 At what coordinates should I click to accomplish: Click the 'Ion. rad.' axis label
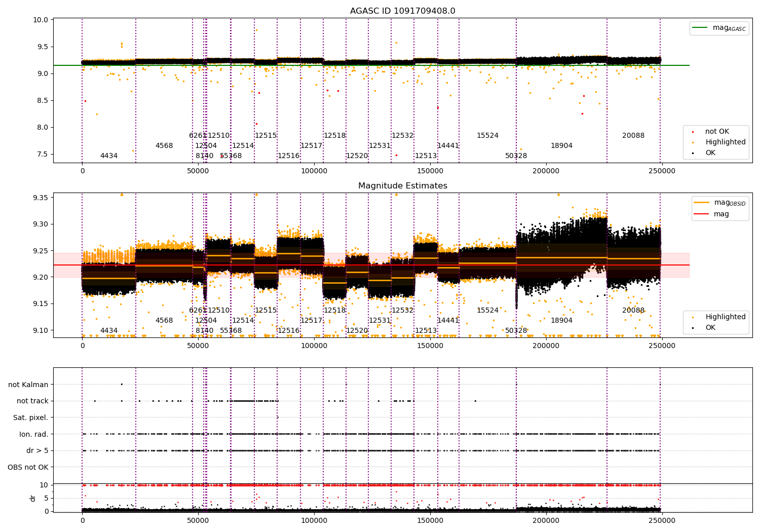tap(34, 434)
